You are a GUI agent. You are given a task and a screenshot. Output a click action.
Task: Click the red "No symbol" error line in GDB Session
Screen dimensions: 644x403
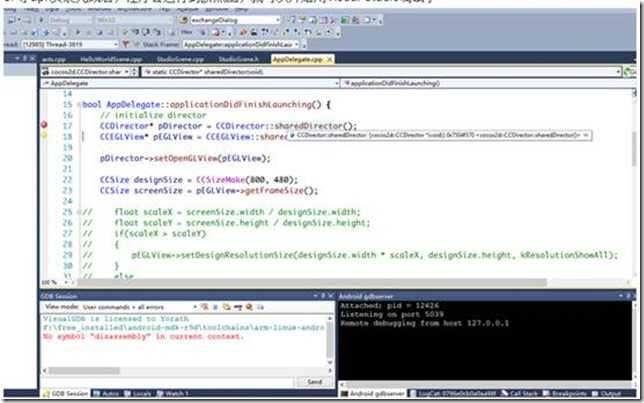coord(143,336)
